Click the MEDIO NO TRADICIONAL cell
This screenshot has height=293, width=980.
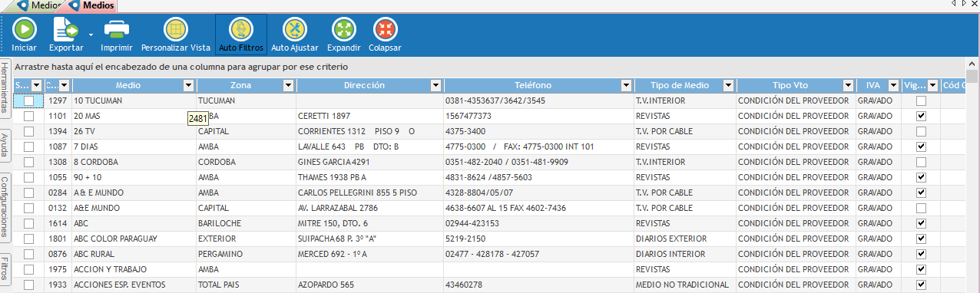click(x=685, y=285)
